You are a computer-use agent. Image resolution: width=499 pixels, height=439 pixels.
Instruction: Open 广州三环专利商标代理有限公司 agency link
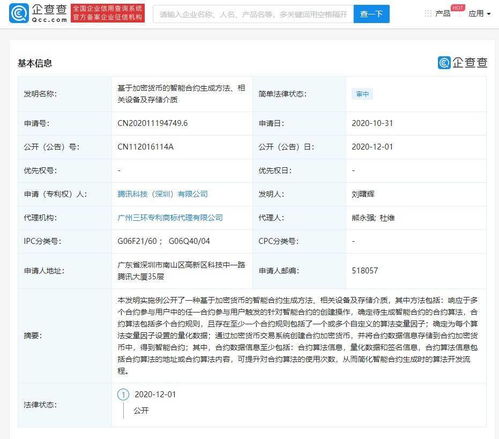click(170, 218)
